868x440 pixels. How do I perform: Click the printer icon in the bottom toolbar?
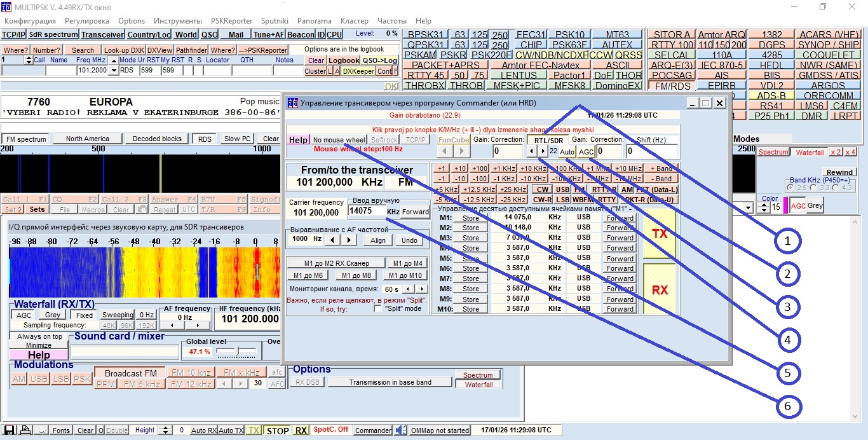(x=24, y=430)
